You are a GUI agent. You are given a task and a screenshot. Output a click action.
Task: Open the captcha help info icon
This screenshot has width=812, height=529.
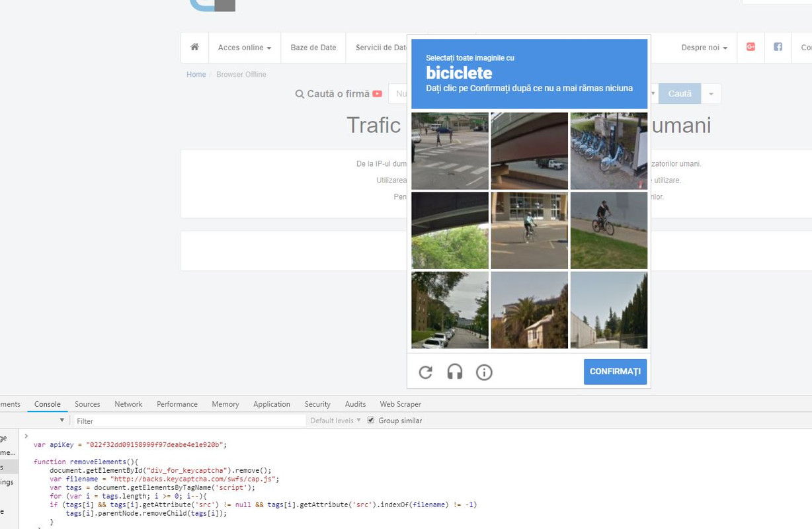[484, 372]
